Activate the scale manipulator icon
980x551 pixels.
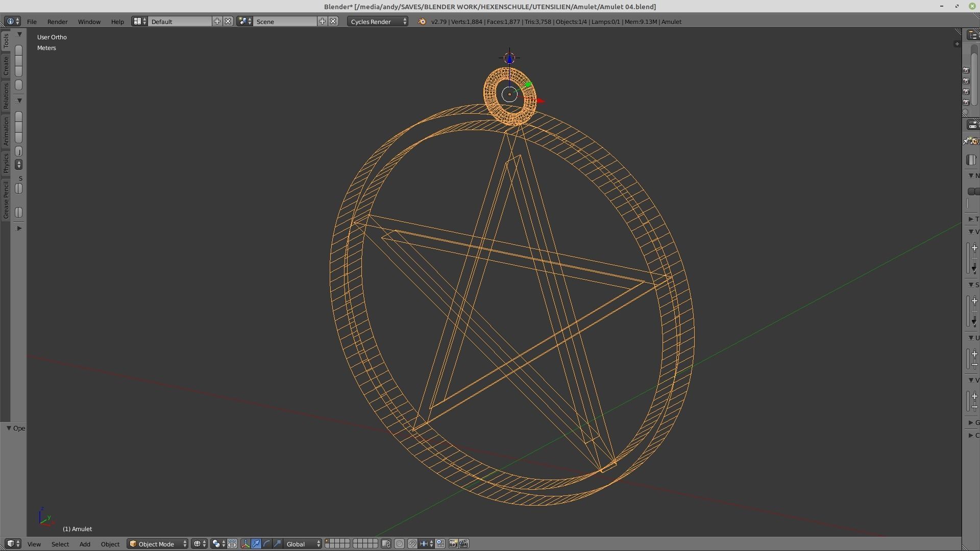(x=278, y=544)
